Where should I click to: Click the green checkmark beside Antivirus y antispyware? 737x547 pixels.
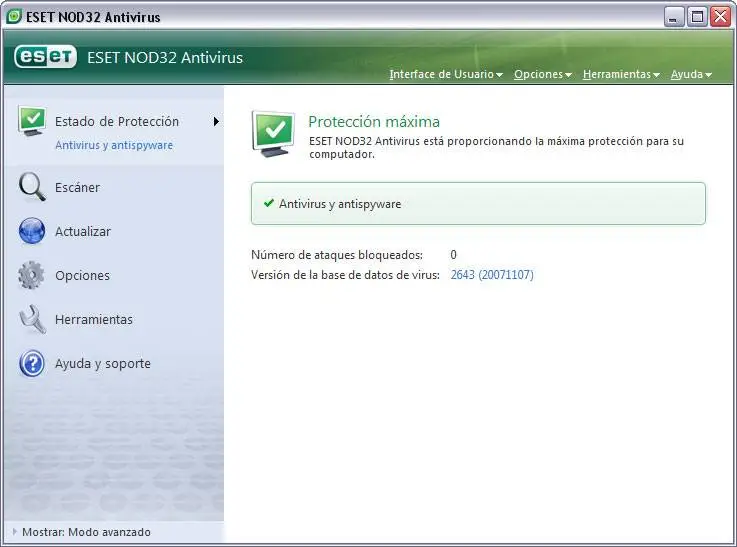[269, 203]
